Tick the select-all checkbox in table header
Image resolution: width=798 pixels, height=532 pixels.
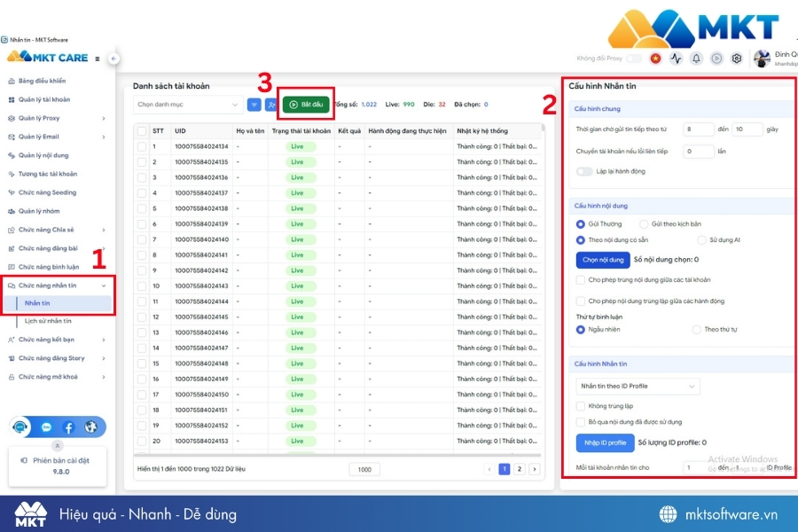coord(142,131)
